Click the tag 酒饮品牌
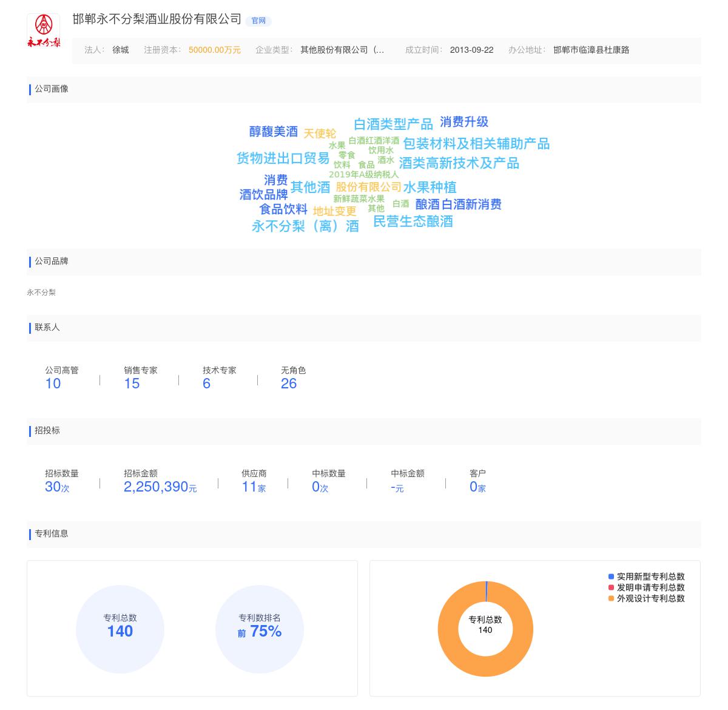The width and height of the screenshot is (728, 710). (264, 195)
